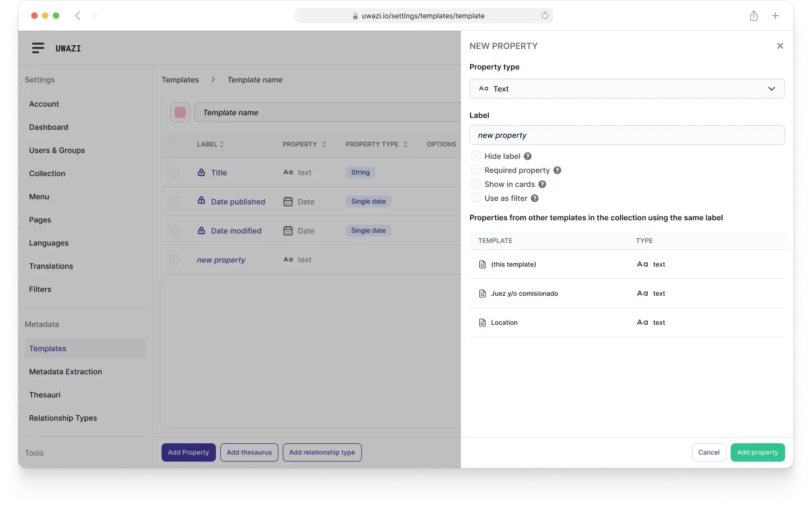Select the checkbox on the Date modified row
The width and height of the screenshot is (812, 509).
(174, 230)
